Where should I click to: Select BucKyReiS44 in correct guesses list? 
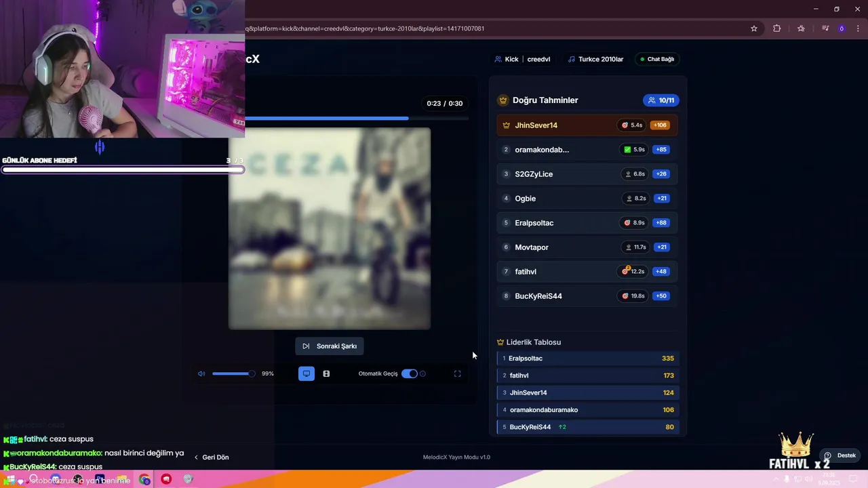pos(587,296)
